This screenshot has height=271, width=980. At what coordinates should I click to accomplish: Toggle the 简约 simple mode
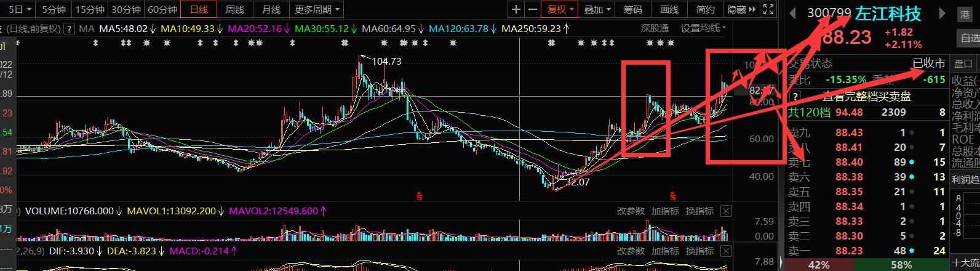click(x=705, y=9)
